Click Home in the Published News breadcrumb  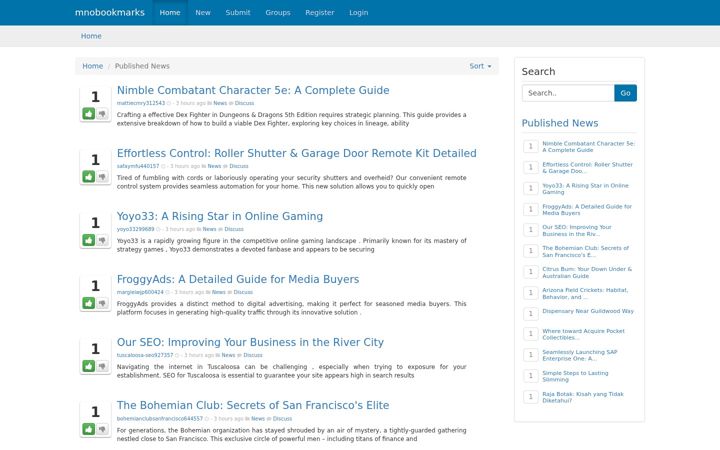pos(93,66)
